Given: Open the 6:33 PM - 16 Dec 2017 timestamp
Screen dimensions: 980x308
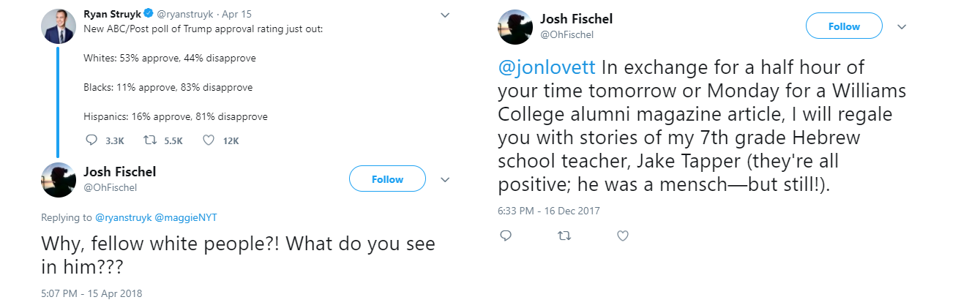Looking at the screenshot, I should tap(548, 211).
